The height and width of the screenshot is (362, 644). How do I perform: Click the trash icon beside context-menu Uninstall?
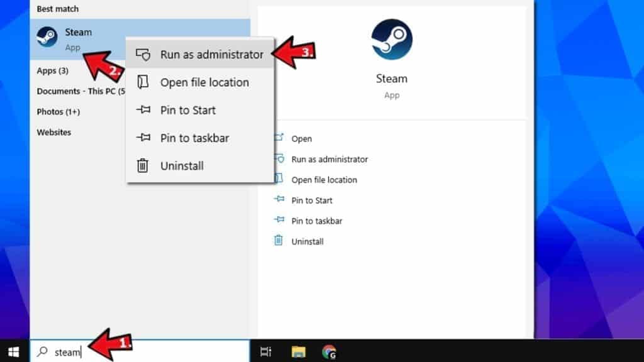click(143, 165)
